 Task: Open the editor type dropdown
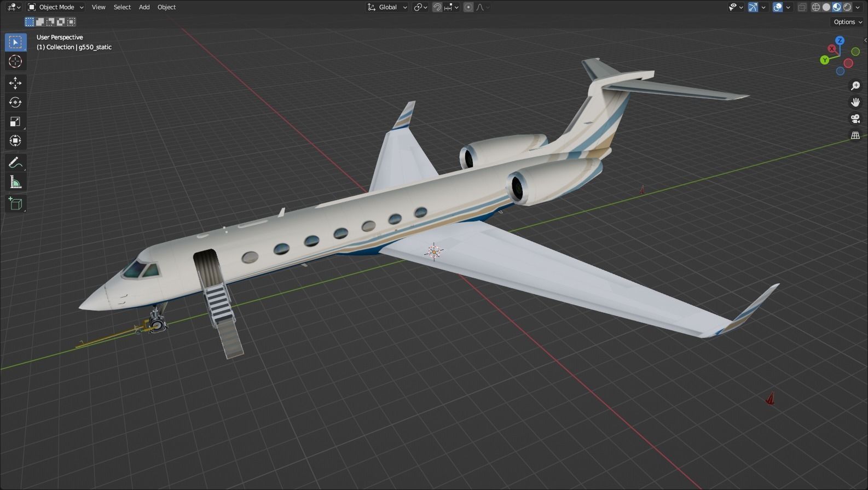(x=14, y=7)
